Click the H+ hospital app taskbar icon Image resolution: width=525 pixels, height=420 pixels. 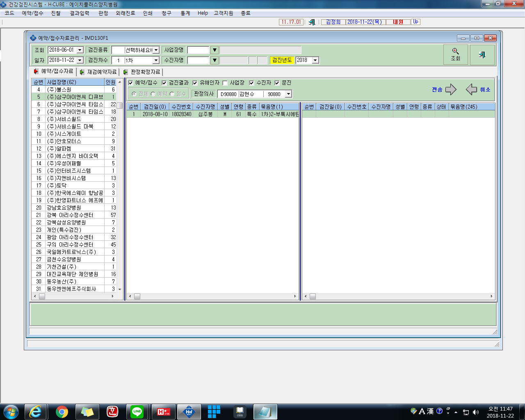pyautogui.click(x=164, y=411)
